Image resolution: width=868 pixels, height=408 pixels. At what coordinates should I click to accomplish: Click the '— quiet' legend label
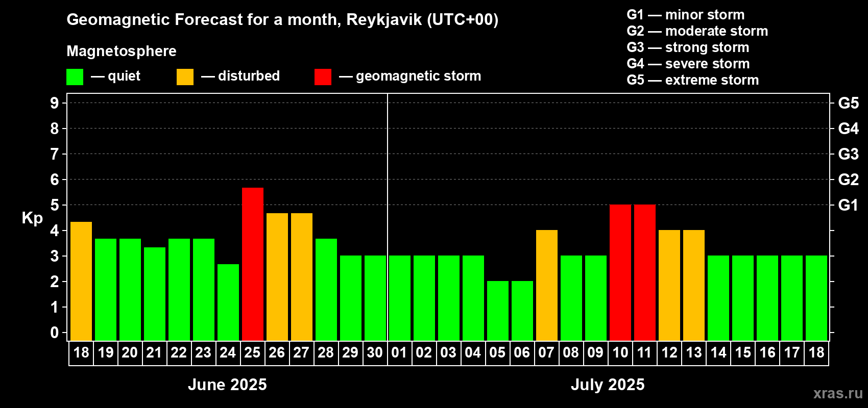[115, 76]
